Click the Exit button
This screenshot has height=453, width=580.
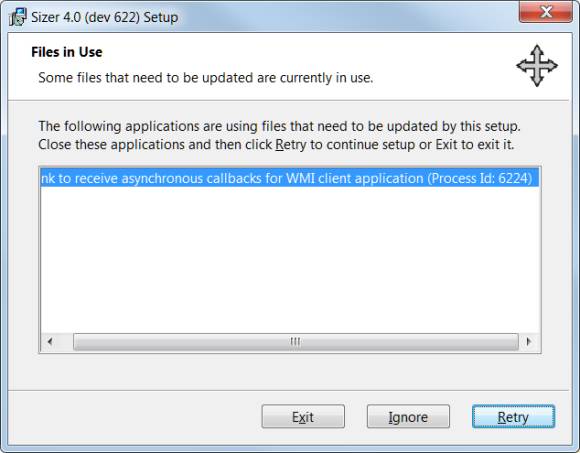coord(303,417)
